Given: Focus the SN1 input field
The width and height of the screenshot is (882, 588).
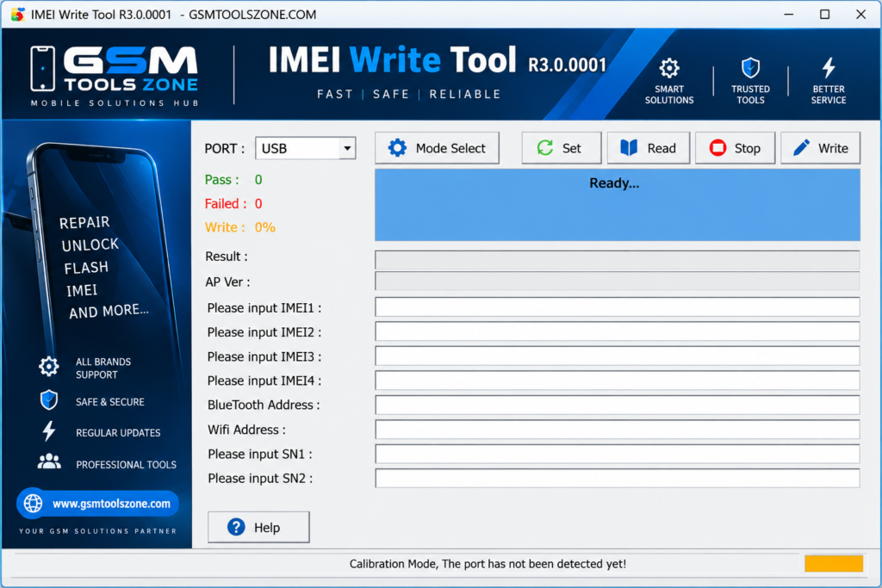Looking at the screenshot, I should 617,454.
